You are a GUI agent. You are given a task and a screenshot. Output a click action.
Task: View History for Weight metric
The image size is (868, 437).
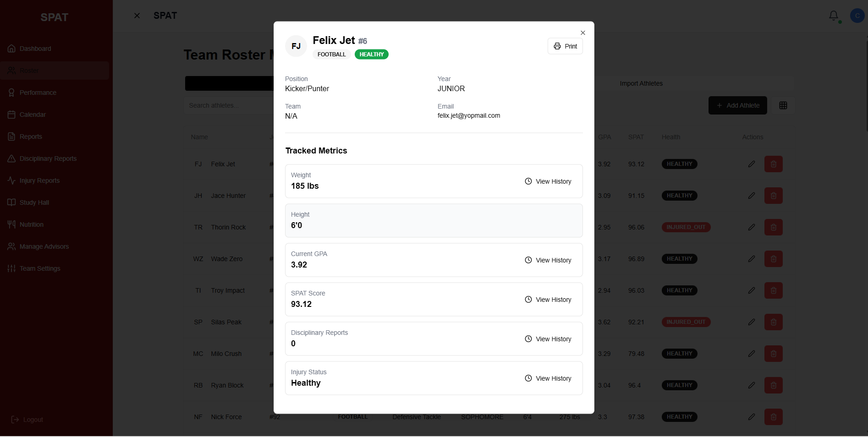(548, 181)
